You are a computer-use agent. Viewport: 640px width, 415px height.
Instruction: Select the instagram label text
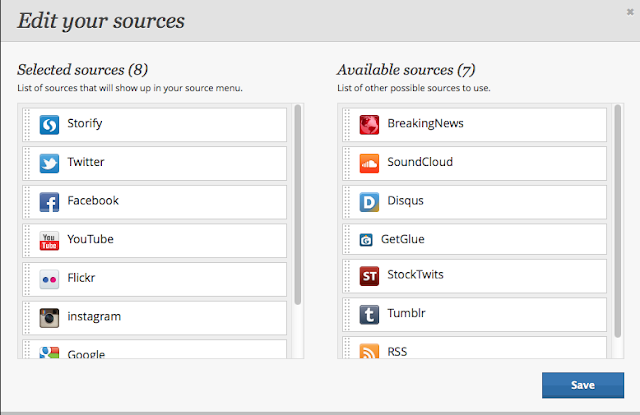94,317
